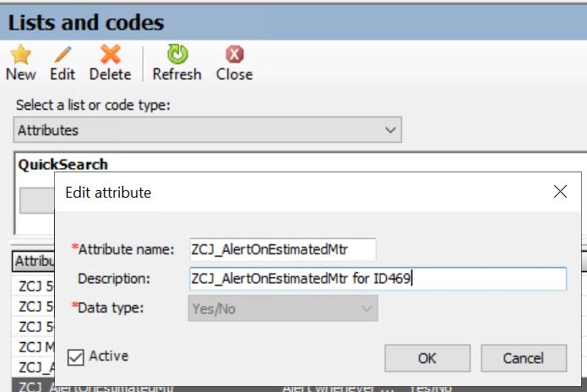
Task: Select the first ZCJ 5 list row
Action: tap(35, 286)
